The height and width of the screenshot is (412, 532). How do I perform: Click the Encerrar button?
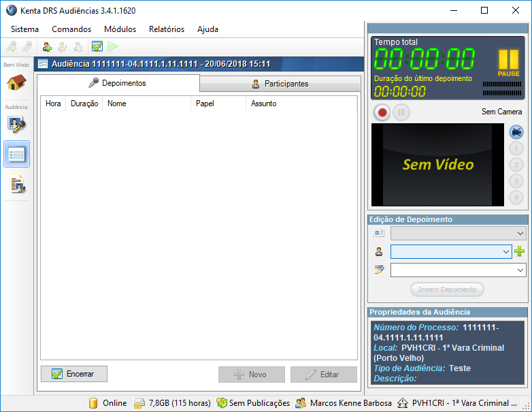click(74, 374)
